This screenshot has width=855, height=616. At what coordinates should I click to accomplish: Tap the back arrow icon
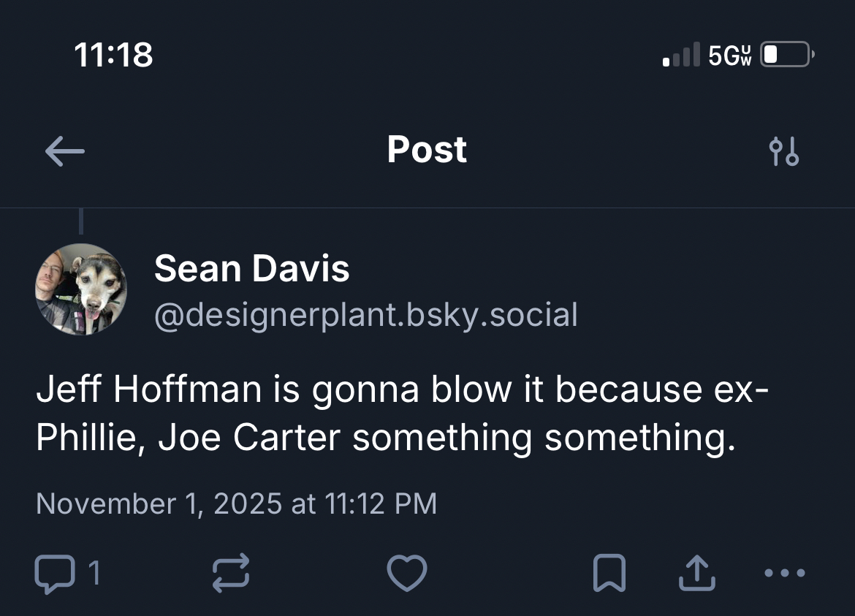(64, 151)
